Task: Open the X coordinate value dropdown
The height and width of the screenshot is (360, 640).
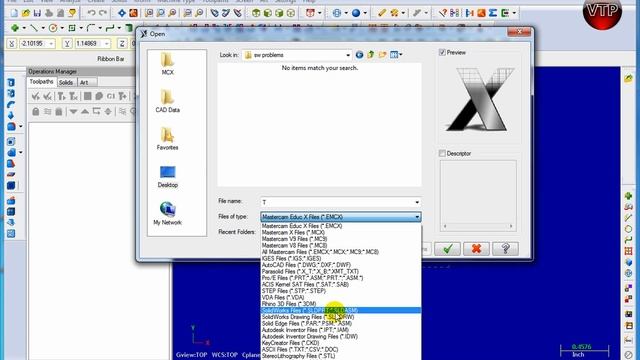Action: (x=51, y=43)
